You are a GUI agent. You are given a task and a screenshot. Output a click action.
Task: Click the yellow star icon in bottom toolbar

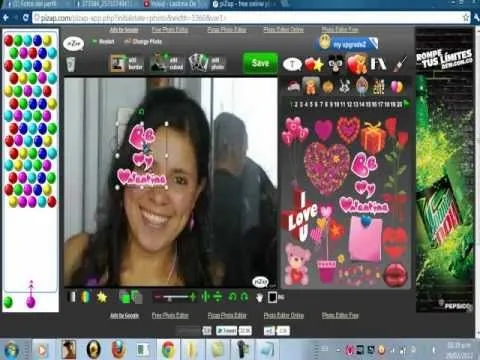point(102,297)
